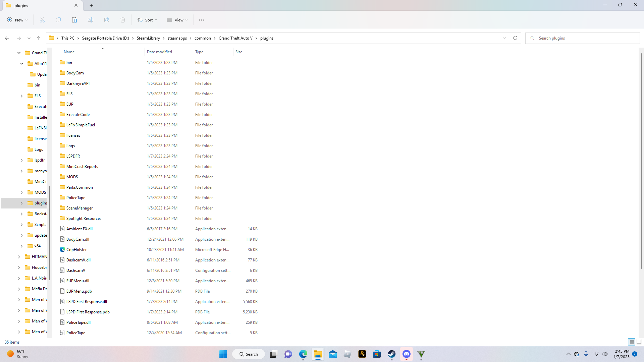The height and width of the screenshot is (362, 644).
Task: Switch to details view icon at bottom right
Action: click(x=632, y=342)
